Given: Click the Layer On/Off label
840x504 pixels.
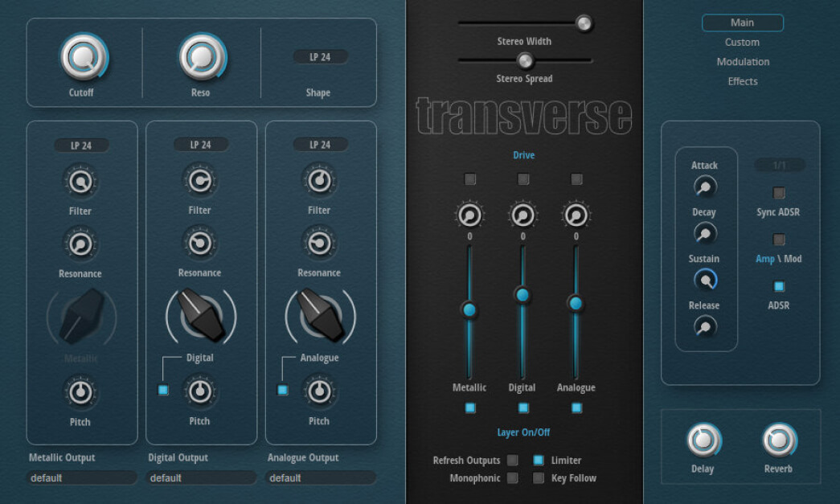Looking at the screenshot, I should point(523,432).
